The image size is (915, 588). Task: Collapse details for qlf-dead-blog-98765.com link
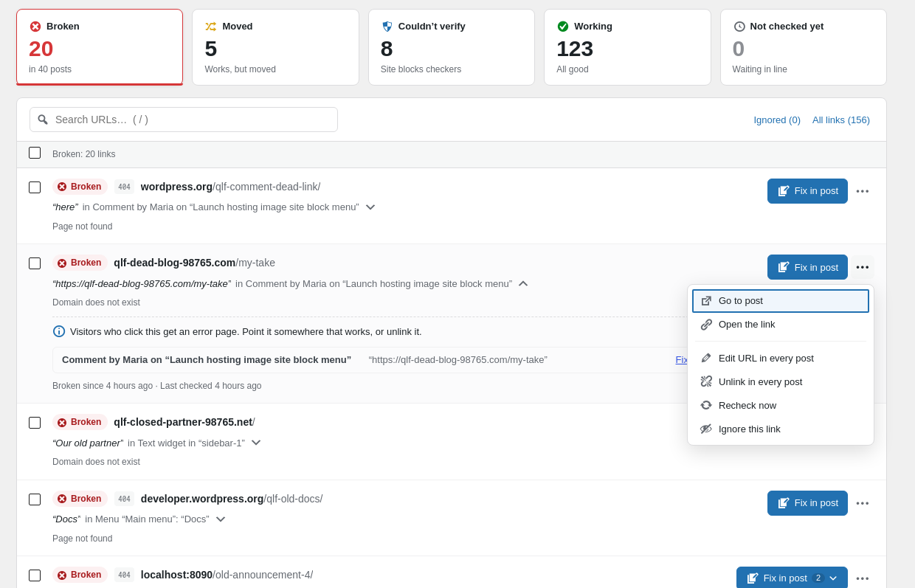click(x=523, y=283)
